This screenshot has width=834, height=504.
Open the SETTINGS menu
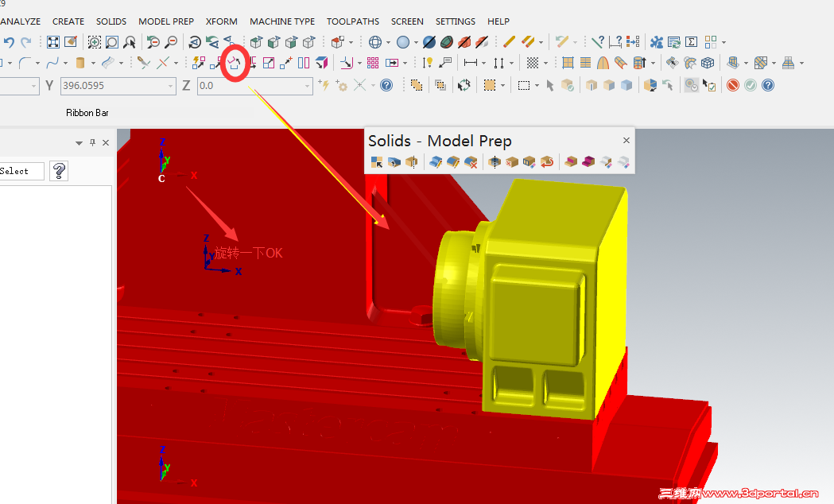pos(456,21)
